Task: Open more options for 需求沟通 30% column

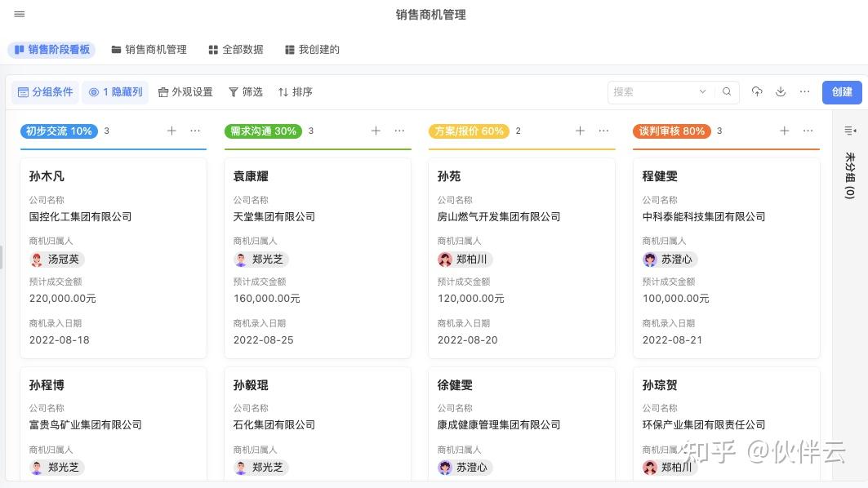Action: (399, 131)
